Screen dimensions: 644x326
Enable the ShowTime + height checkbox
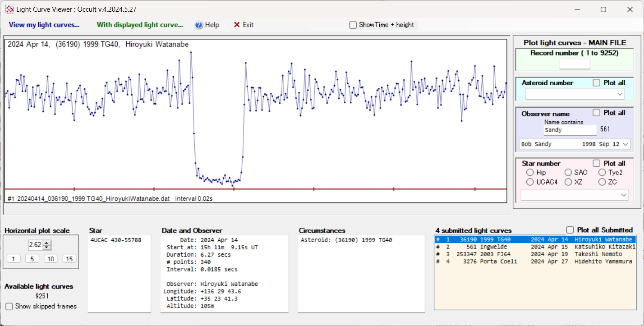(x=353, y=25)
